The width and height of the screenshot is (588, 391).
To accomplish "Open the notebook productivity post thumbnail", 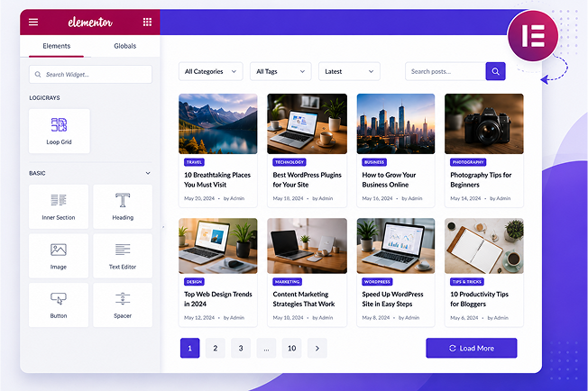I will click(484, 246).
